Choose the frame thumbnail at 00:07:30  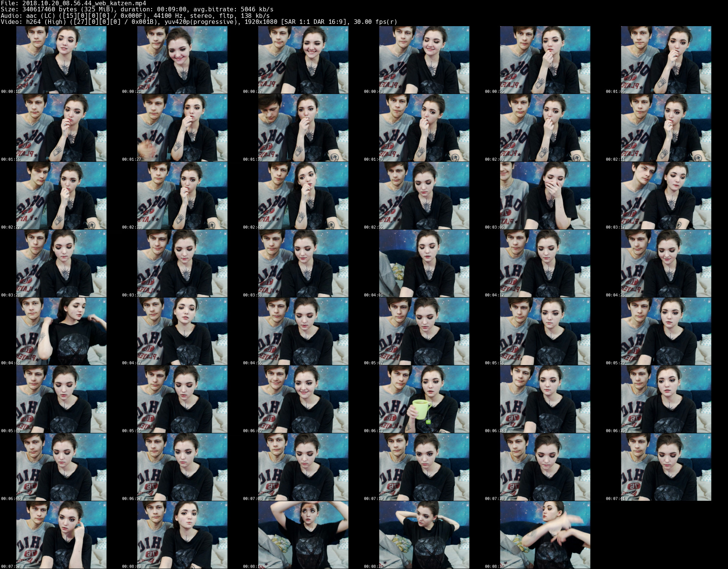[x=545, y=467]
